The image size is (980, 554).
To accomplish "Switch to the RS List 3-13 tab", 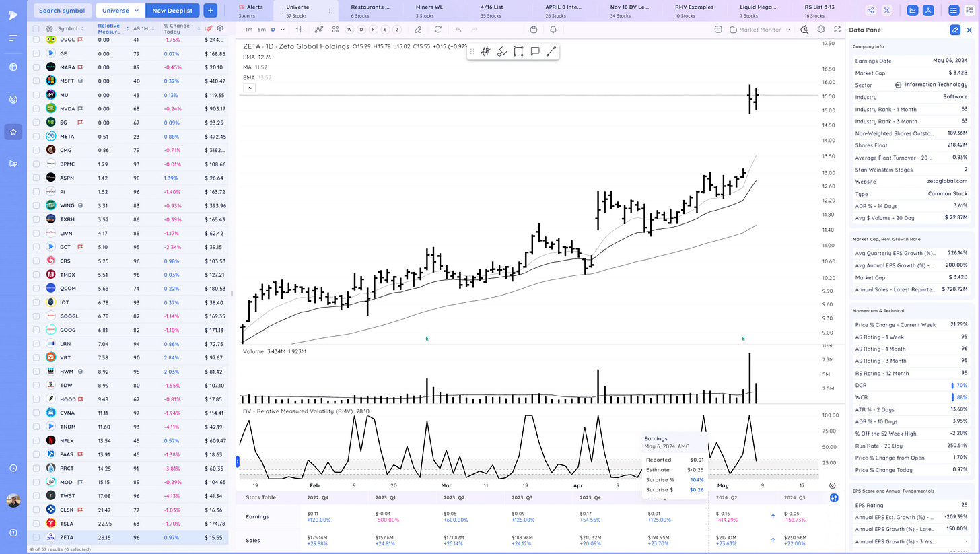I will pyautogui.click(x=819, y=11).
